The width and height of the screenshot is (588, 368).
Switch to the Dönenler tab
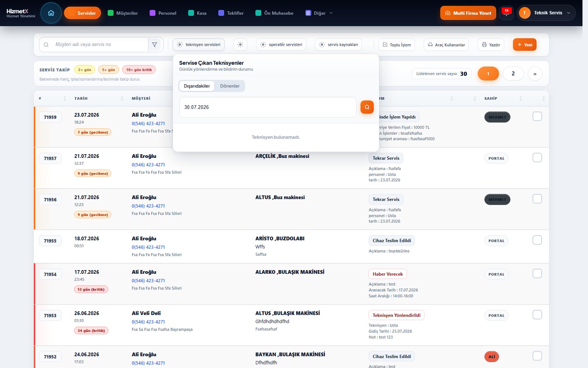230,86
